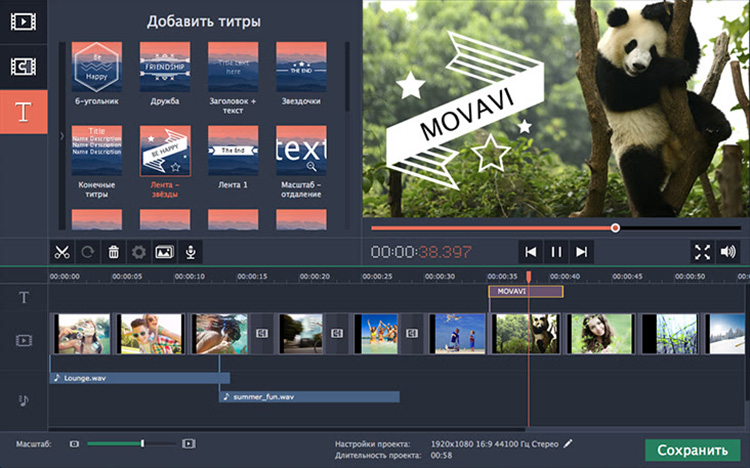Pause the video playback

tap(556, 252)
